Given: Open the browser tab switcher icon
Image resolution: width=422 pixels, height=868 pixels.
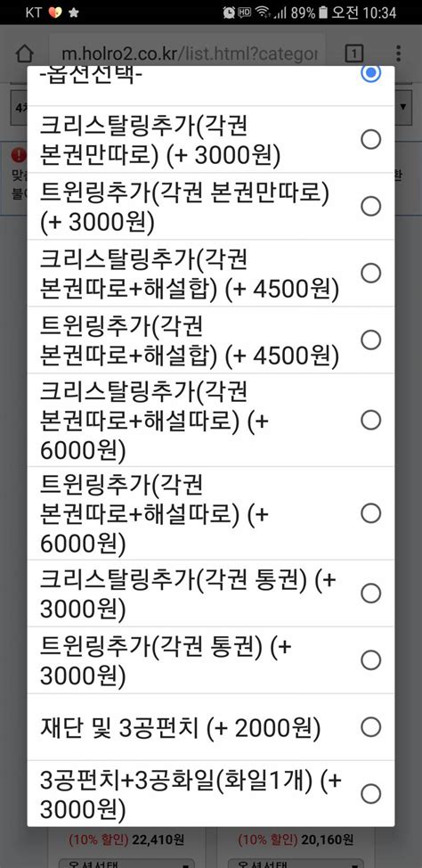Looking at the screenshot, I should pos(353,53).
